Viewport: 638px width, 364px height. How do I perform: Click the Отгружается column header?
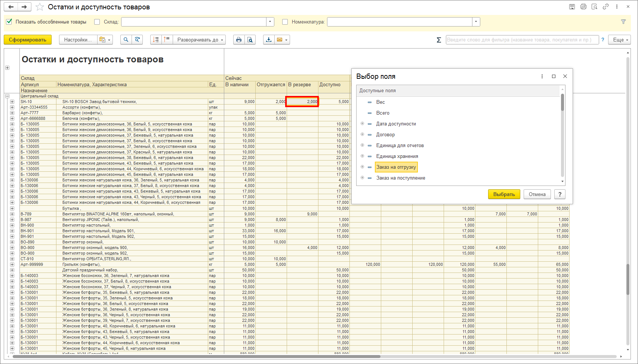coord(271,84)
